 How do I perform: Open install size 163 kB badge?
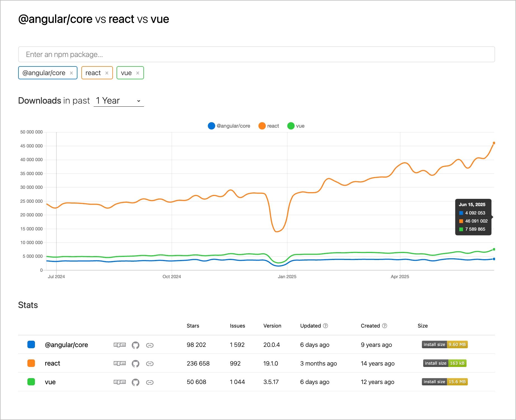click(x=445, y=363)
